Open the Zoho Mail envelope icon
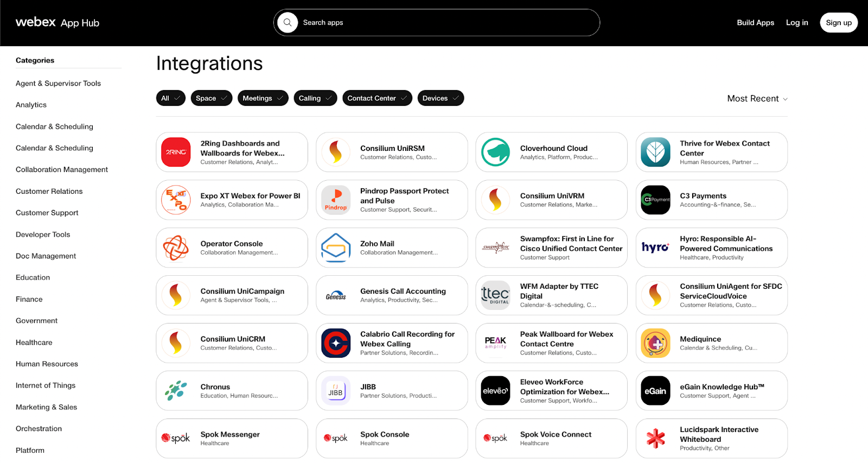This screenshot has height=463, width=868. click(x=336, y=248)
